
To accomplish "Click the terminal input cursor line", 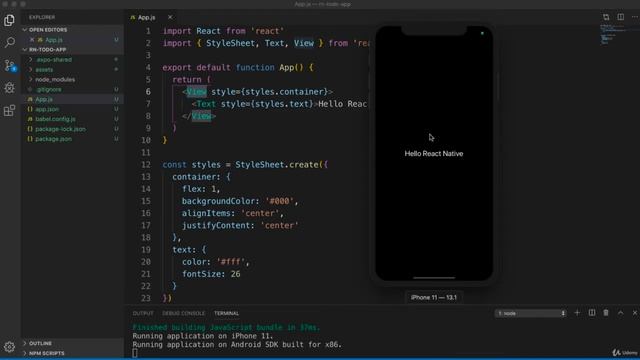I will [x=135, y=353].
